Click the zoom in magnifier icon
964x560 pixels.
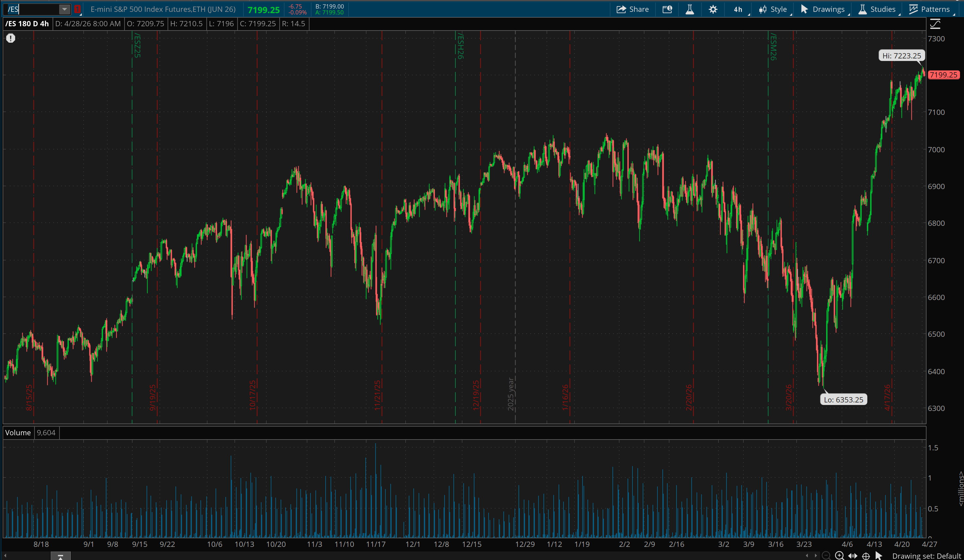pos(839,555)
